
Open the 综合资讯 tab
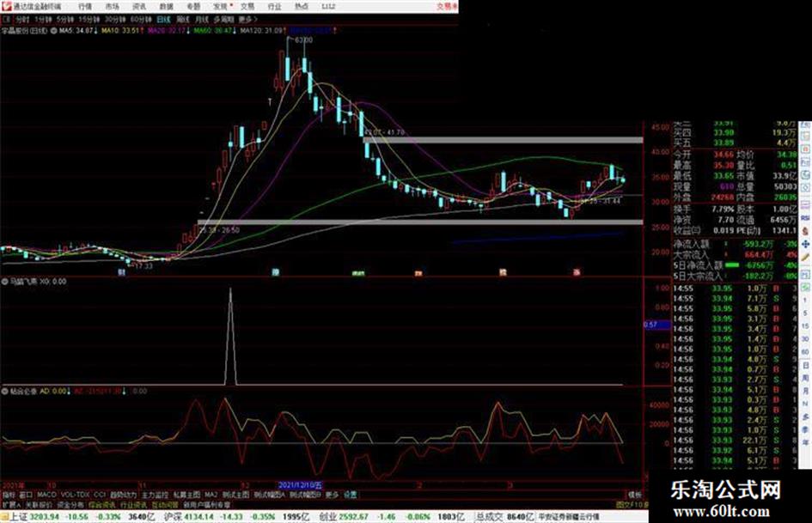pyautogui.click(x=102, y=504)
